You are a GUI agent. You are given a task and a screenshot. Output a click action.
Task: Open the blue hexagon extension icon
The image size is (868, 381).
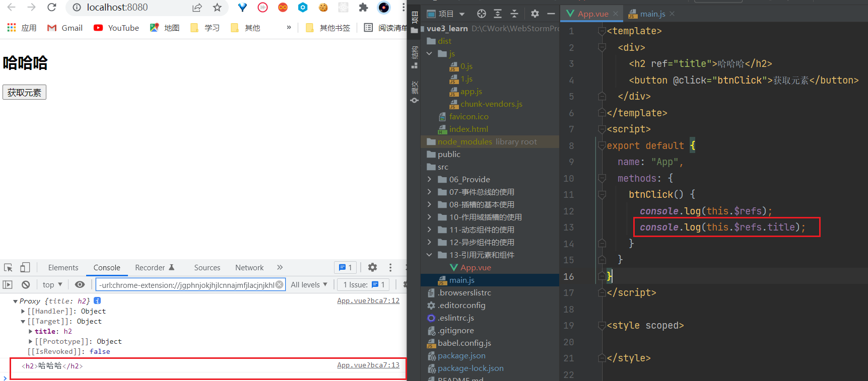[303, 7]
